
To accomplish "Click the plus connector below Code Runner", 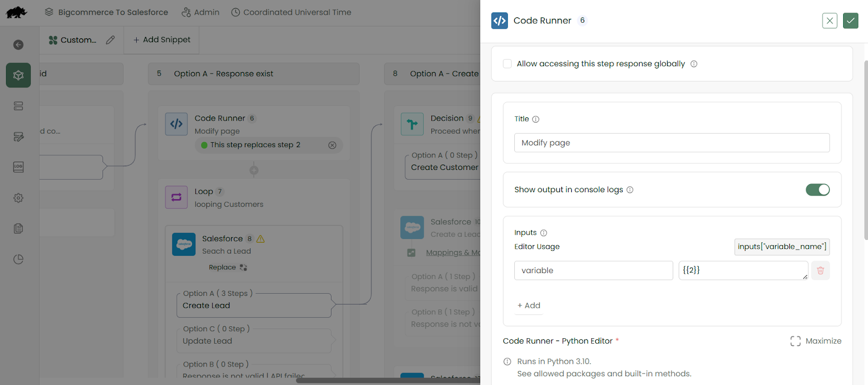I will point(254,170).
